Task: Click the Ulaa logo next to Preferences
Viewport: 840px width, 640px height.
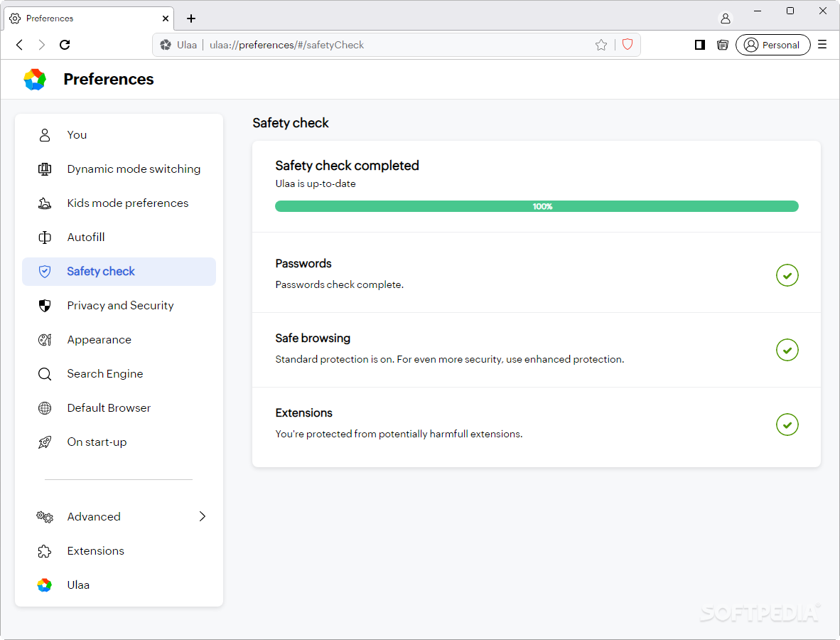Action: coord(35,80)
